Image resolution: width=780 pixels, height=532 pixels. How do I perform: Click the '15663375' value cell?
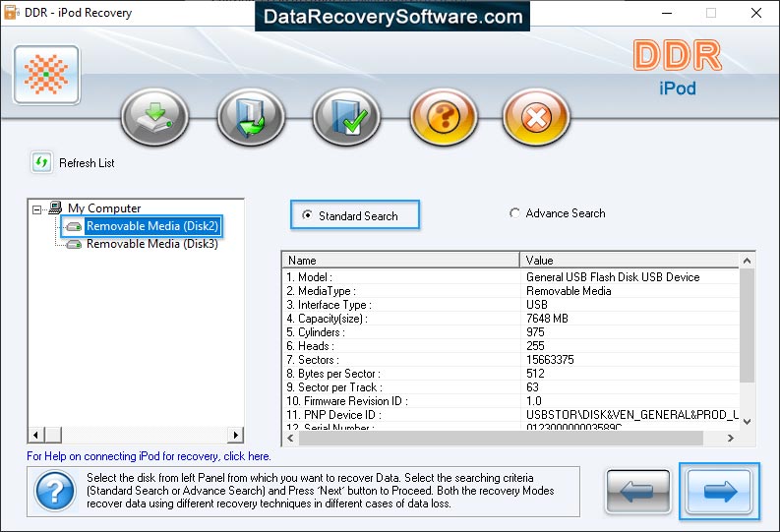coord(550,360)
